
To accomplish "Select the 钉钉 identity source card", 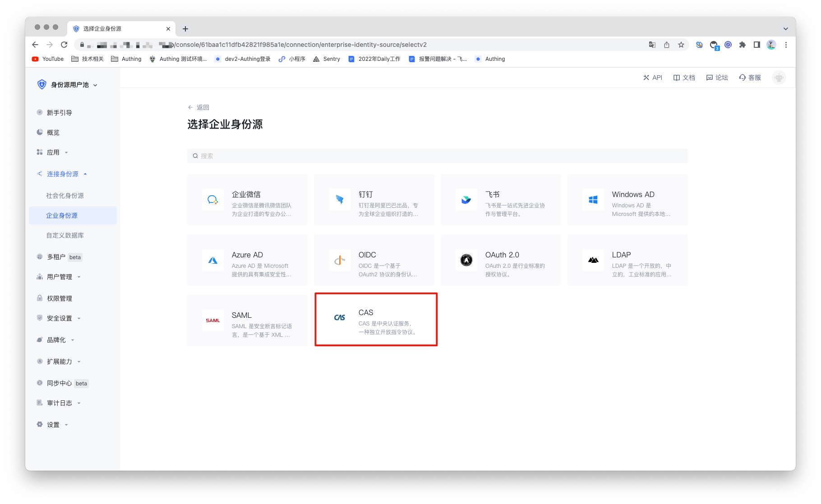I will 374,200.
